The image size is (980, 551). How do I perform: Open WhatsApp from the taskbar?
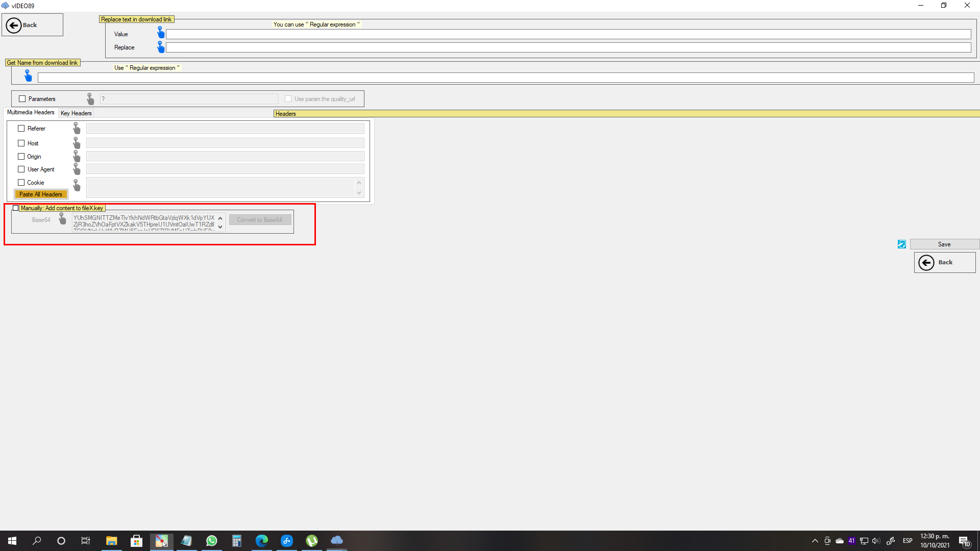tap(211, 541)
